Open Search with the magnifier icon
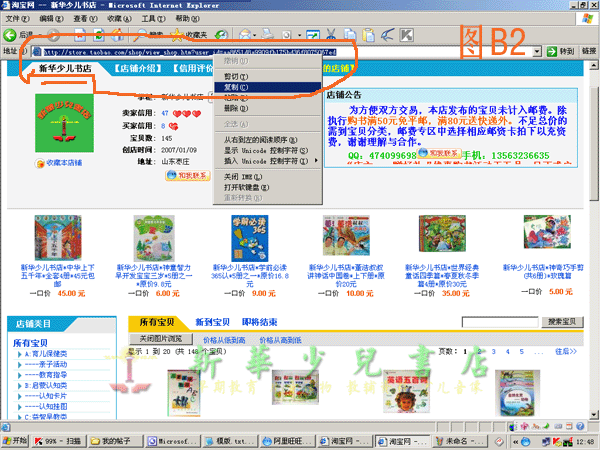 tap(140, 35)
